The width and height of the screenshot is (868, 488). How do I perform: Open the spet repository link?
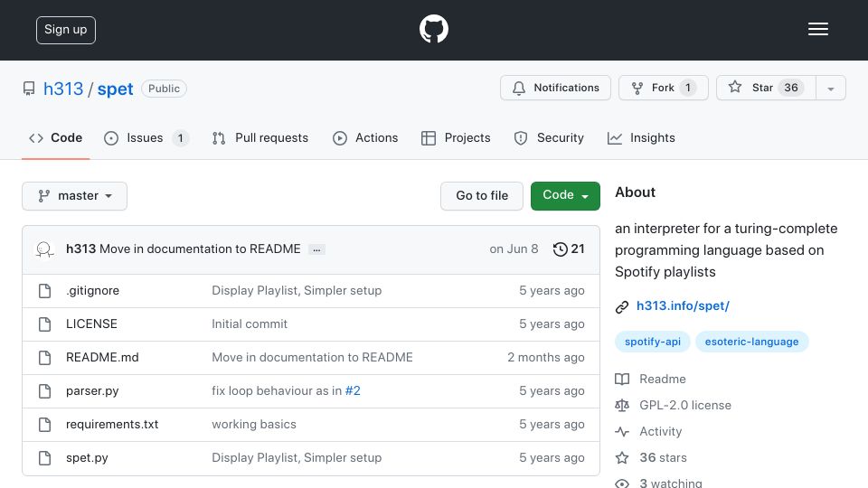tap(115, 89)
